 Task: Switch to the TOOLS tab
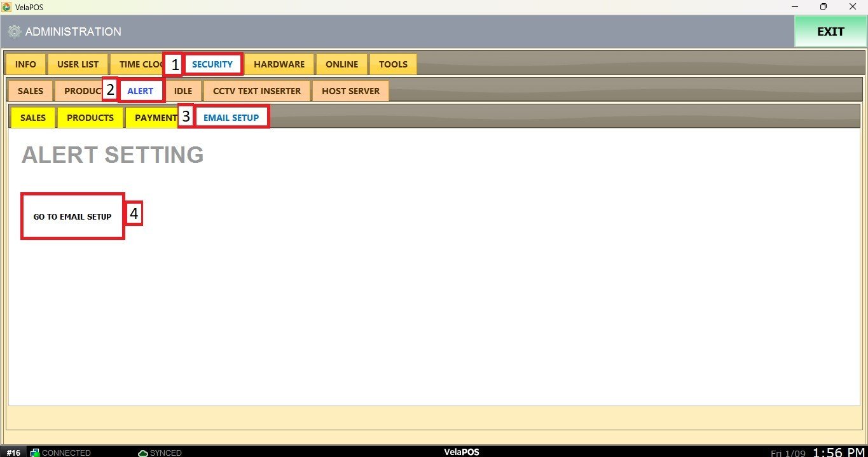(393, 64)
